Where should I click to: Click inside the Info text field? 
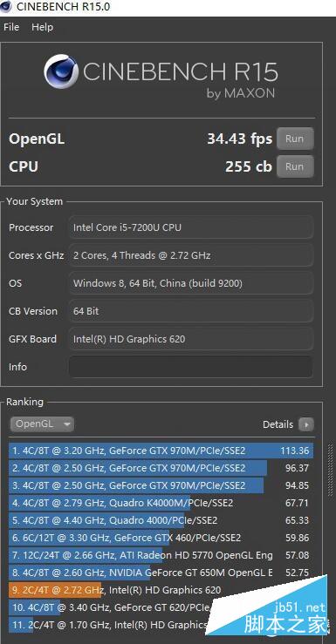[x=191, y=367]
